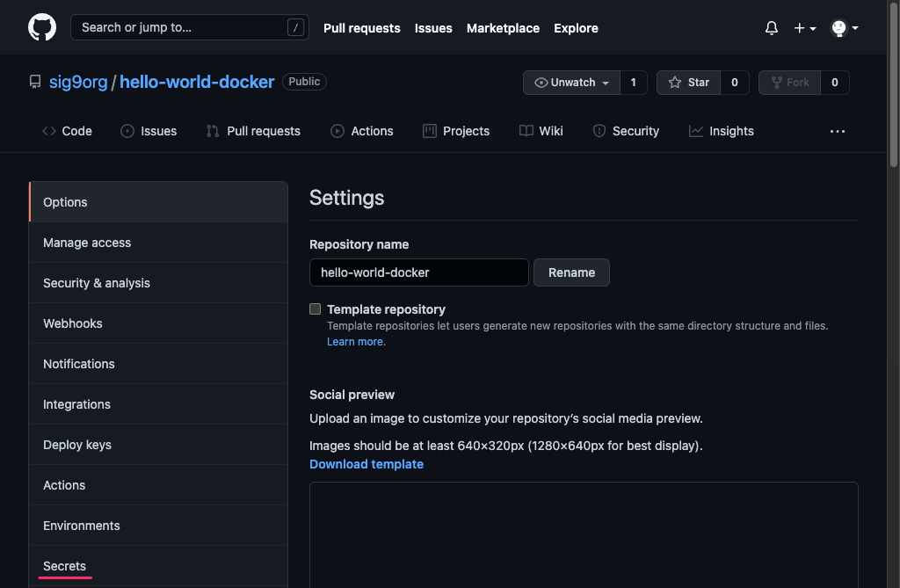Click the fork icon
Image resolution: width=900 pixels, height=588 pixels.
point(777,83)
